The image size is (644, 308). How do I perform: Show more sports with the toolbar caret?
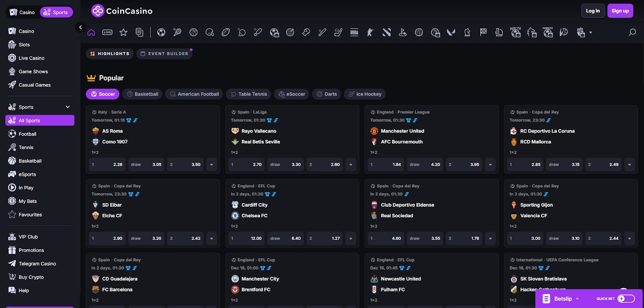coord(590,32)
